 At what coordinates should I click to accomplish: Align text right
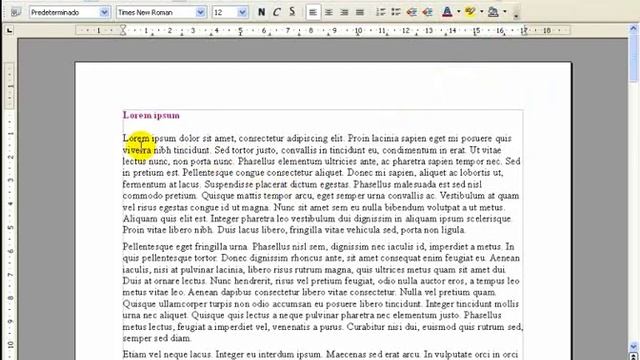[344, 12]
